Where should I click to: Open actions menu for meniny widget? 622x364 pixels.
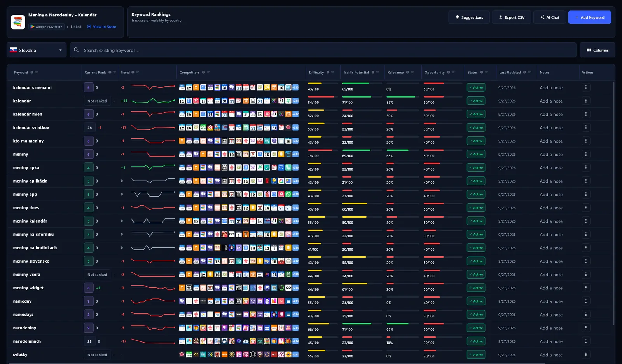(586, 288)
